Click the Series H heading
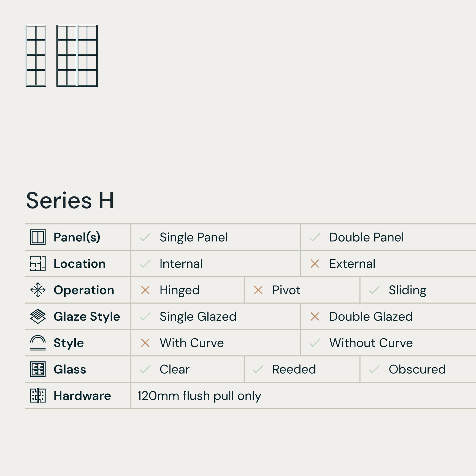 coord(70,201)
